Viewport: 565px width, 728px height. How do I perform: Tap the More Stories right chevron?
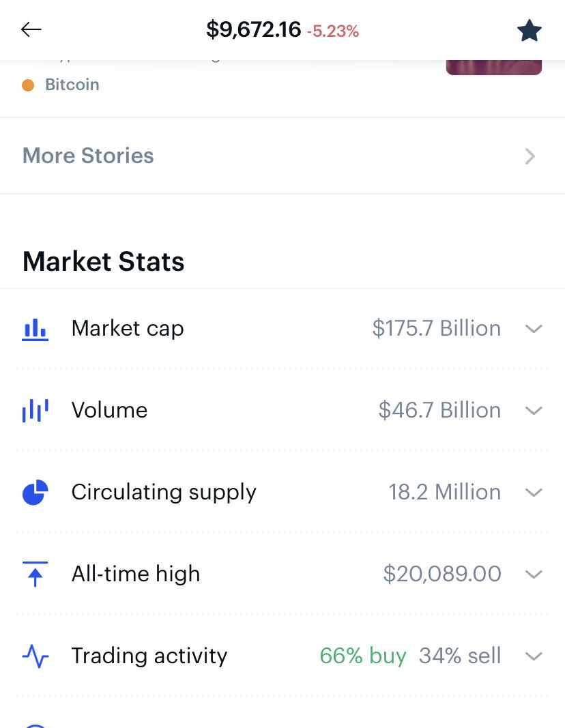[x=530, y=156]
